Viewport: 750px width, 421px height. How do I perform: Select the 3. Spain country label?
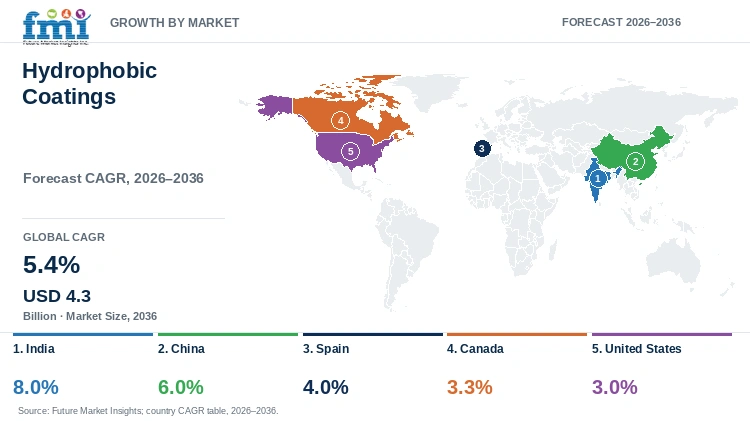pos(326,349)
